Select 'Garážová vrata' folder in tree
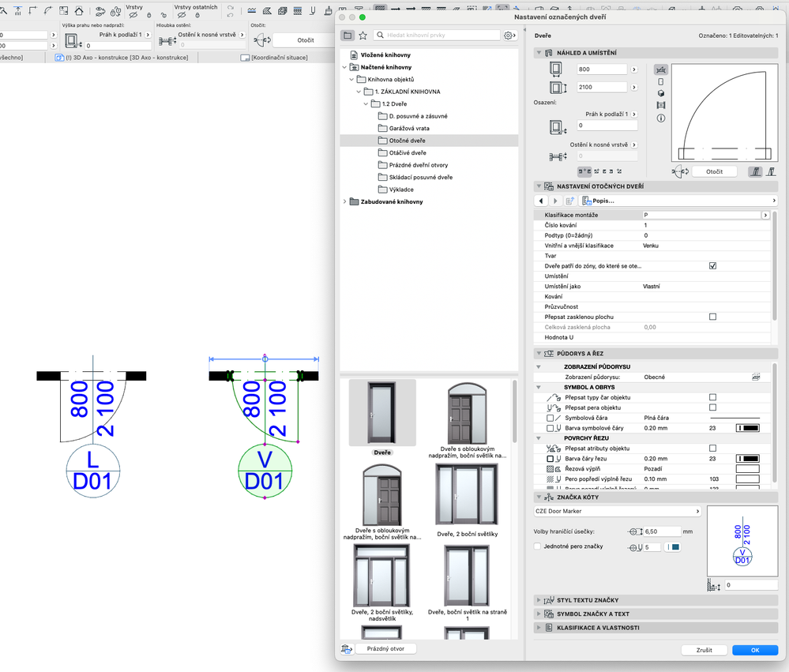This screenshot has height=672, width=789. [408, 128]
